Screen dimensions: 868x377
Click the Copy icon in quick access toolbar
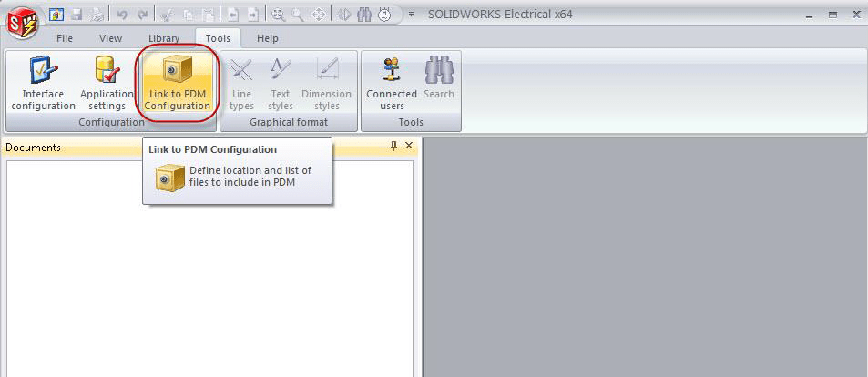point(189,15)
